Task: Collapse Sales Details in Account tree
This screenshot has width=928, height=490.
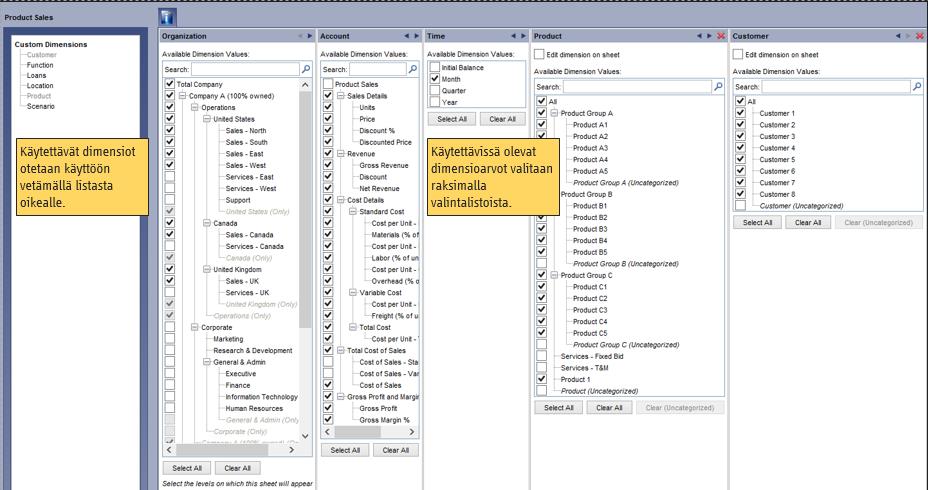Action: coord(341,96)
